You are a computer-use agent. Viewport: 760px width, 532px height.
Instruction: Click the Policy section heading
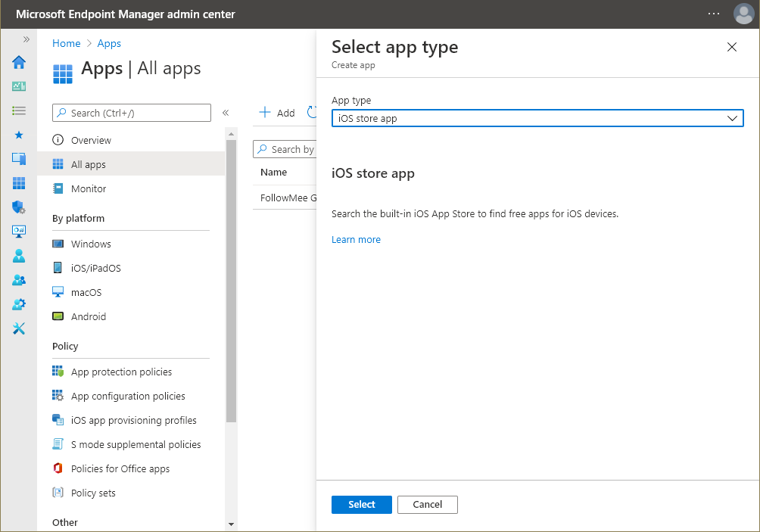(x=65, y=346)
